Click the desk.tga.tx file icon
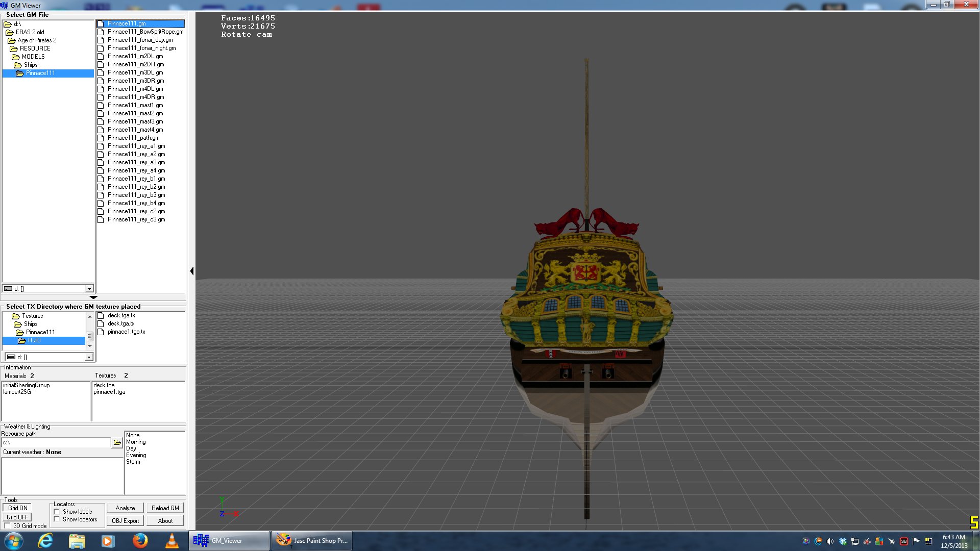The height and width of the screenshot is (551, 980). pyautogui.click(x=101, y=323)
